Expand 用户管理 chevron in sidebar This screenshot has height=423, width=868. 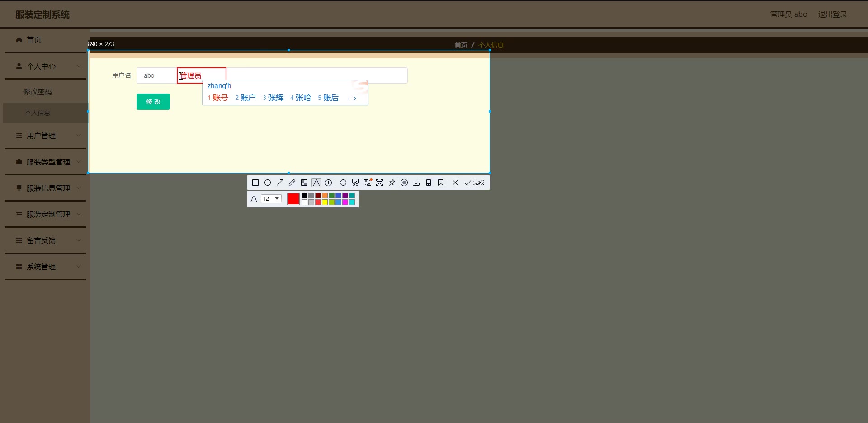(x=79, y=136)
